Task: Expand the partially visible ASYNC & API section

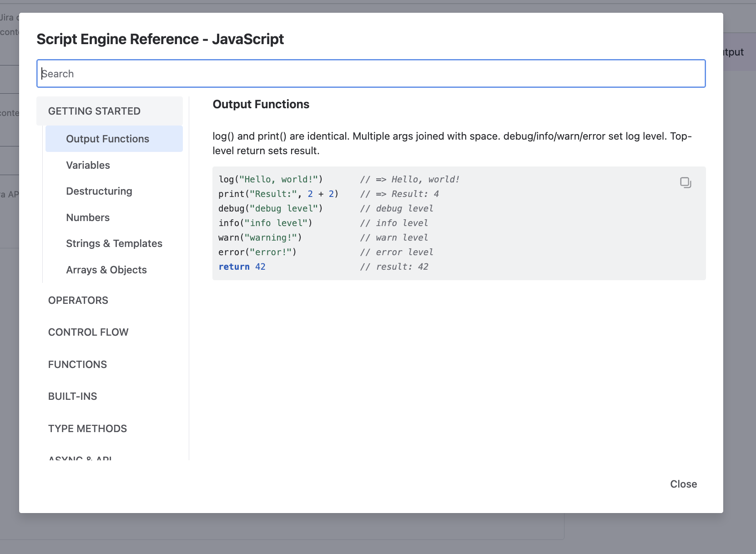Action: tap(81, 458)
